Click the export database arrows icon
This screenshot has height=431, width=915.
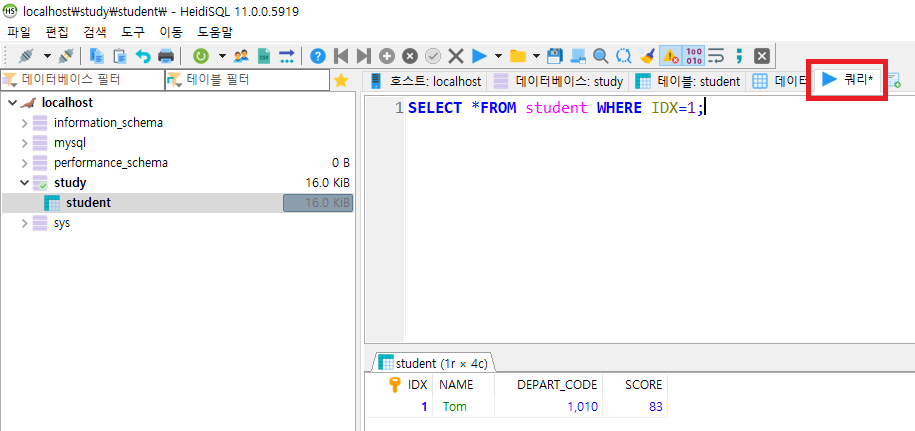pos(287,56)
